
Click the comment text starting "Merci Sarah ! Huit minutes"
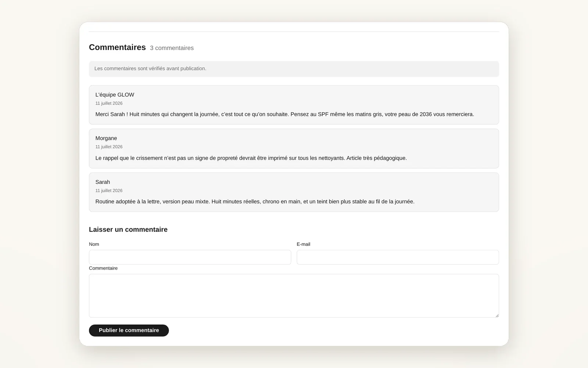(x=284, y=114)
